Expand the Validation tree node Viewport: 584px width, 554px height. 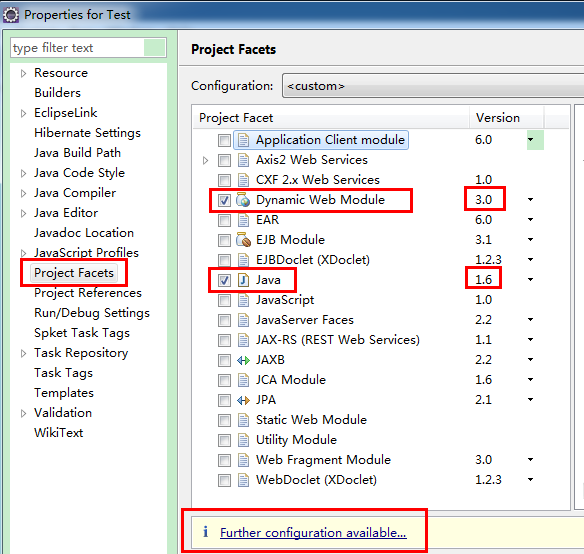23,413
